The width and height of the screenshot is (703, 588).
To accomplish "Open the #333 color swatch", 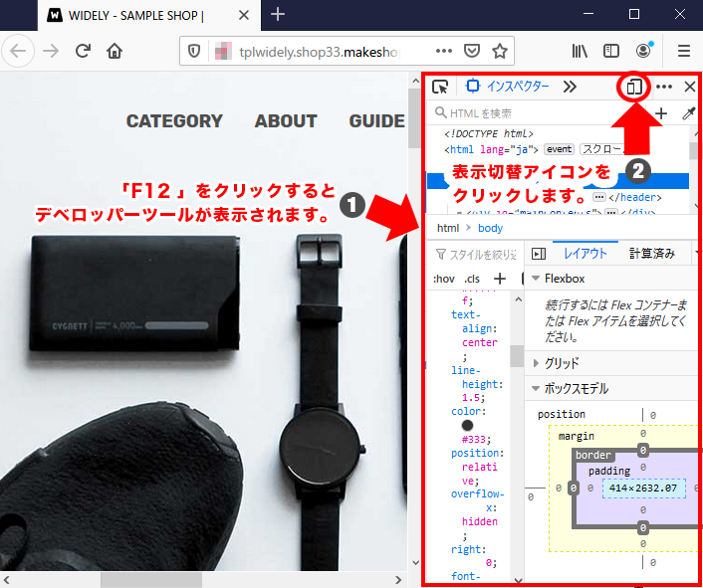I will [467, 425].
